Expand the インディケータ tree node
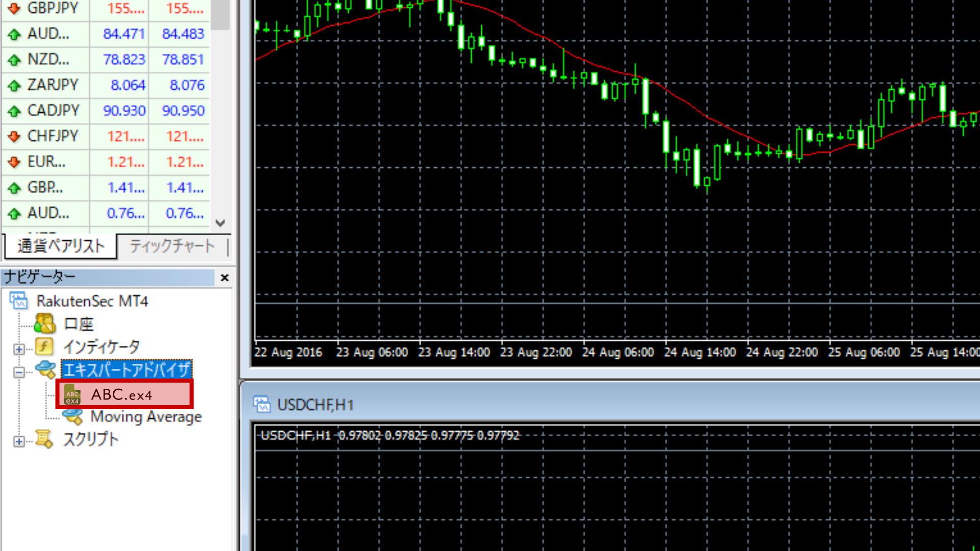This screenshot has height=551, width=980. click(x=19, y=349)
